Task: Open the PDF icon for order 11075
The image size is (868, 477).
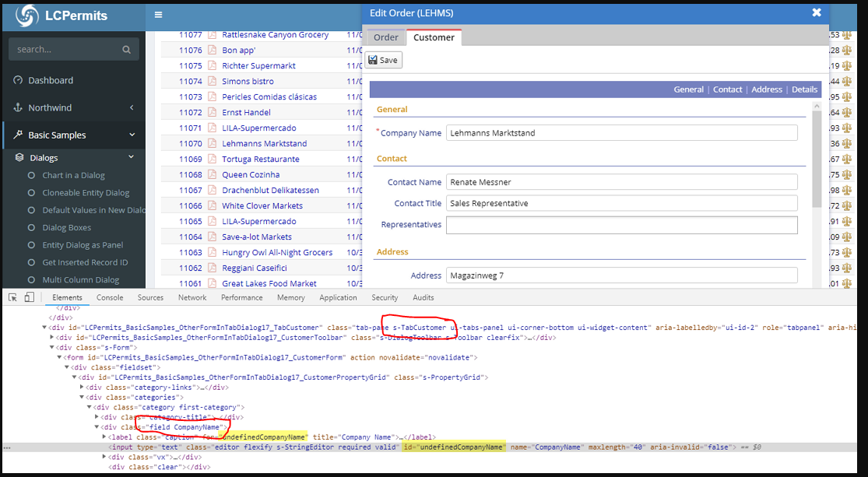Action: tap(212, 65)
